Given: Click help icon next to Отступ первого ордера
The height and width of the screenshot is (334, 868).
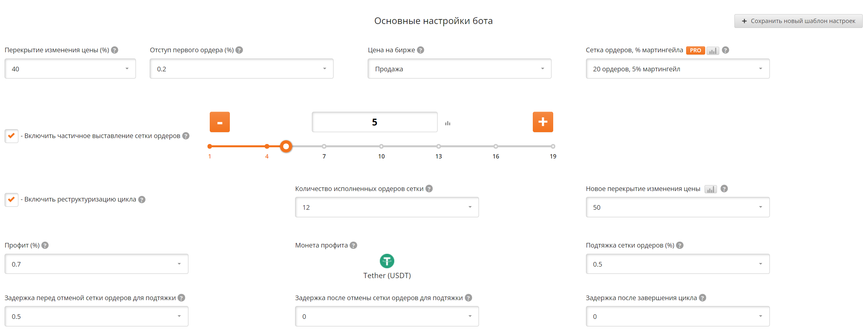Looking at the screenshot, I should coord(239,50).
